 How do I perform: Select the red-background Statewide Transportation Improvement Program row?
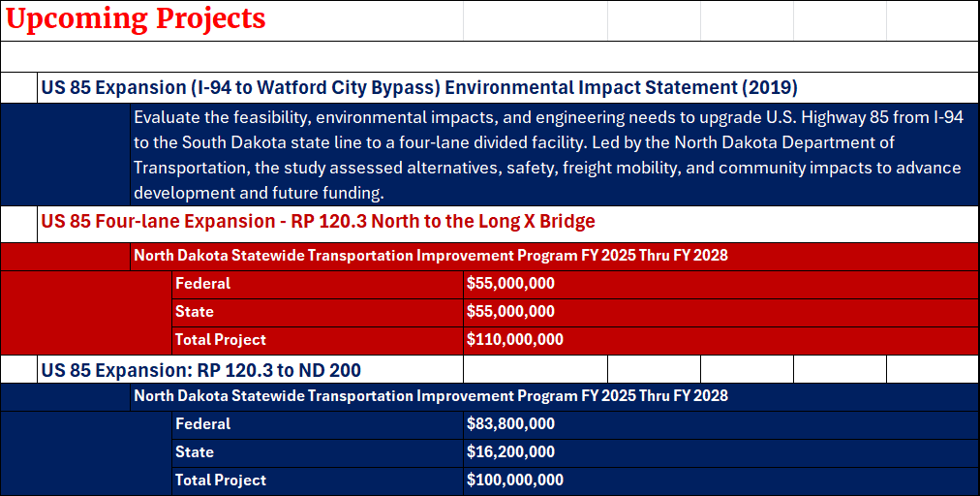tap(431, 256)
